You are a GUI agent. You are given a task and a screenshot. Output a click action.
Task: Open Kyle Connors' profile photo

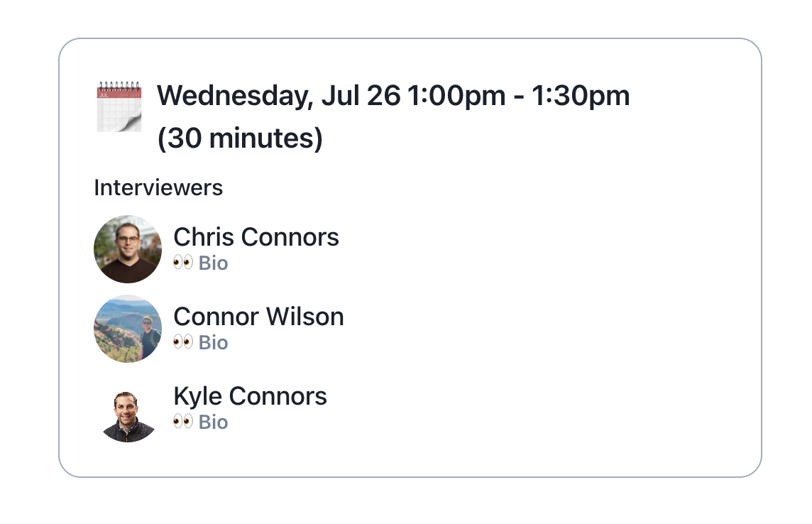tap(128, 416)
